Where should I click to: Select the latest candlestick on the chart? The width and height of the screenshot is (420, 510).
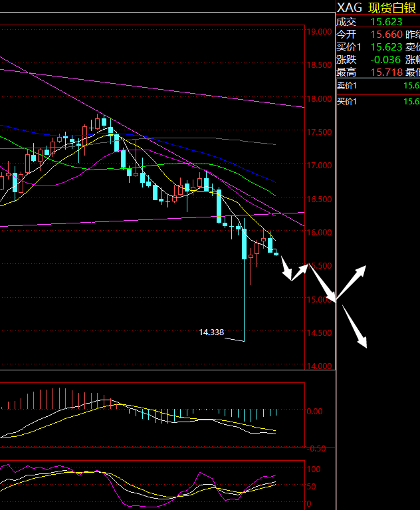(276, 254)
